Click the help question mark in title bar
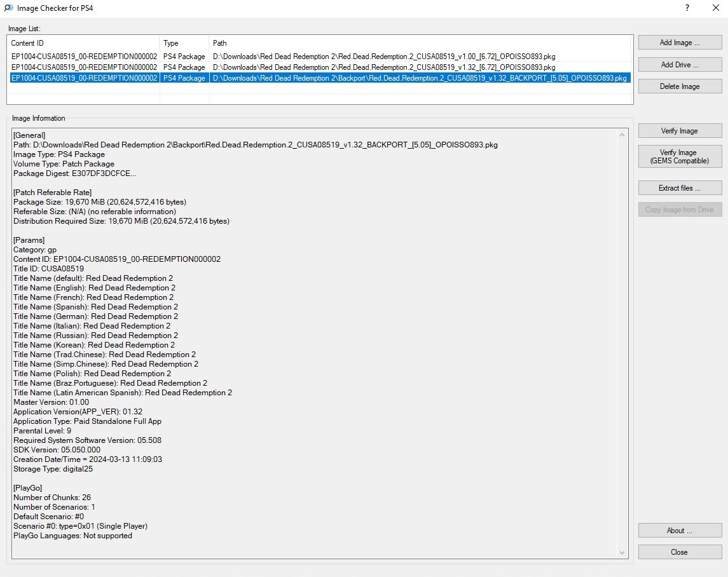728x577 pixels. coord(687,8)
